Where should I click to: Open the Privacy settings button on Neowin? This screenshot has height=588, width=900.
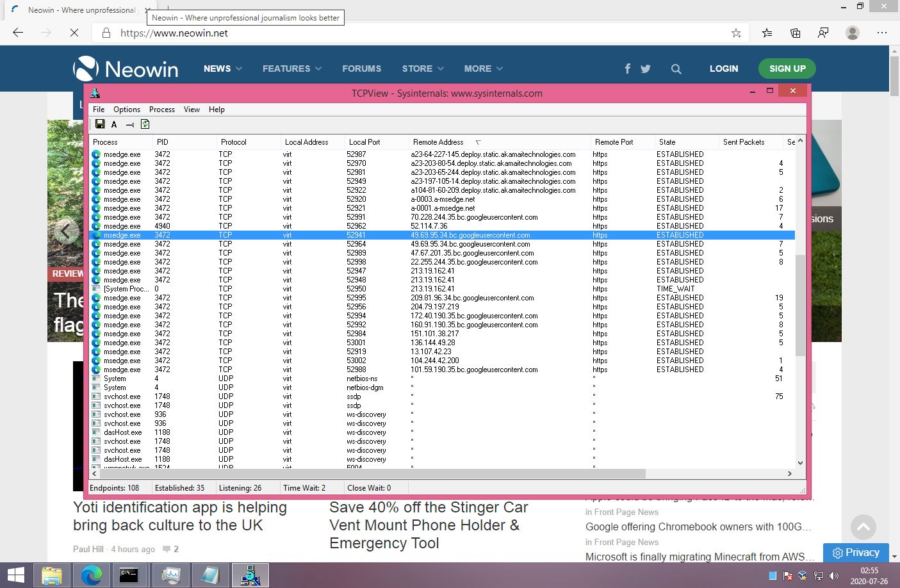(x=856, y=552)
